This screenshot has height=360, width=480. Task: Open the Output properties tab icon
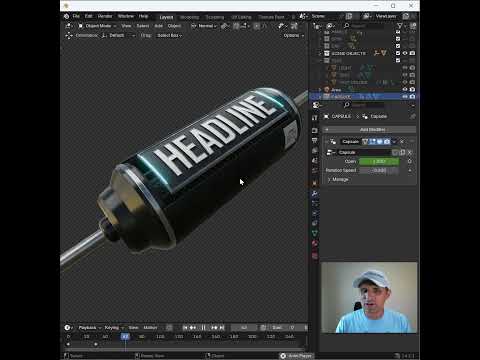[315, 140]
